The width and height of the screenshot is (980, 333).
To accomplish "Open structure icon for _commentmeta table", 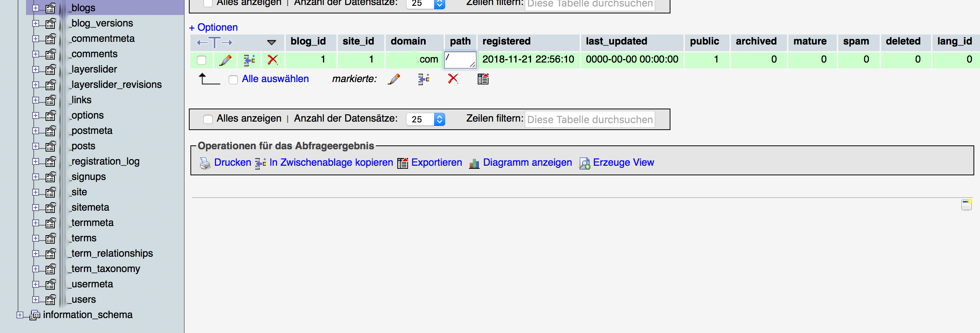I will (x=51, y=39).
